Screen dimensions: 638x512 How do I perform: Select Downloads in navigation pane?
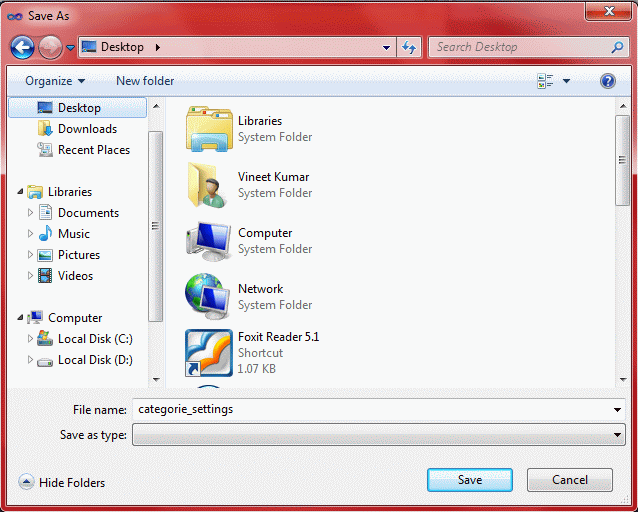[87, 129]
